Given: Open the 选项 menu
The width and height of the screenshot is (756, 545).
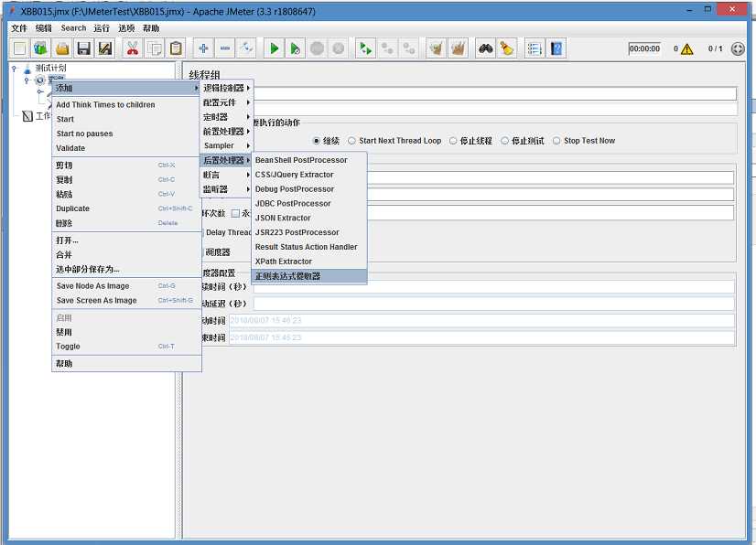Looking at the screenshot, I should point(126,28).
